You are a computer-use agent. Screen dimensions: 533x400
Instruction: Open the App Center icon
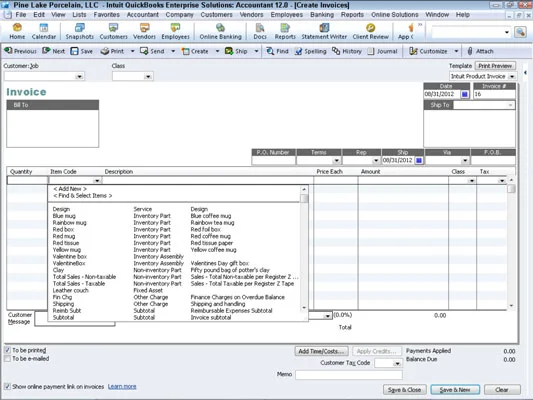(x=406, y=31)
